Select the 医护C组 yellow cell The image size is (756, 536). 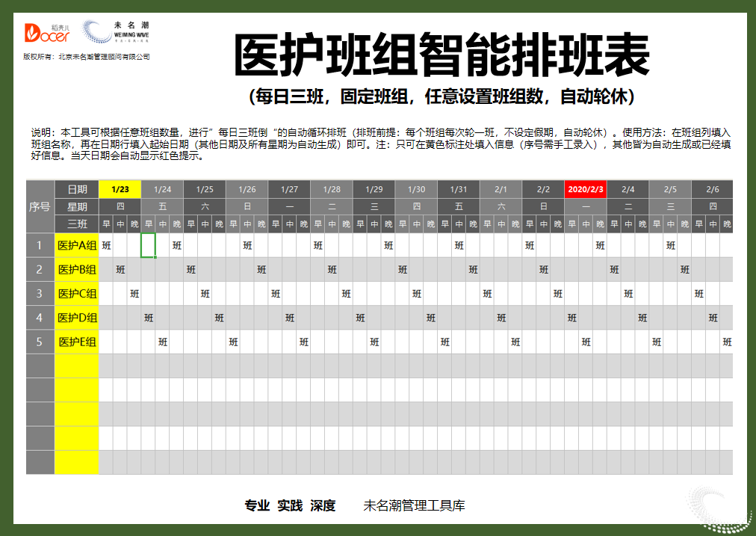click(x=77, y=293)
